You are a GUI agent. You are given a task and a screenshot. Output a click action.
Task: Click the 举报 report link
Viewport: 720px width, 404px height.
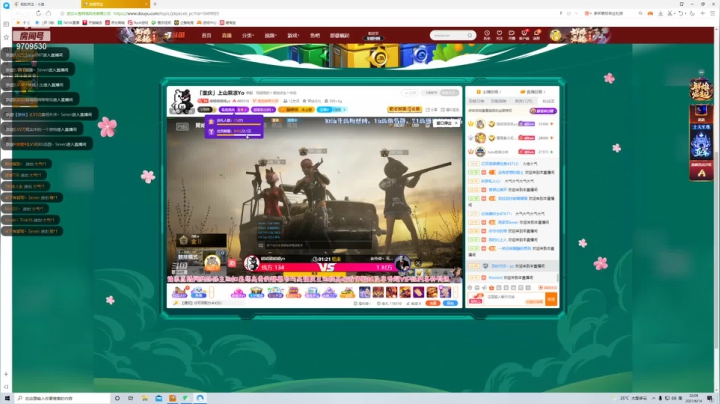[450, 110]
